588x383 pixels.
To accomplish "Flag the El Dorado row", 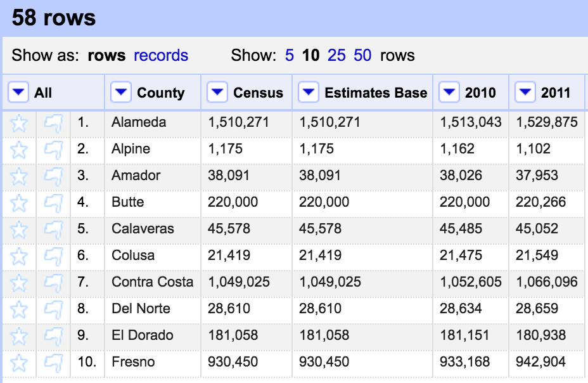I will (53, 336).
